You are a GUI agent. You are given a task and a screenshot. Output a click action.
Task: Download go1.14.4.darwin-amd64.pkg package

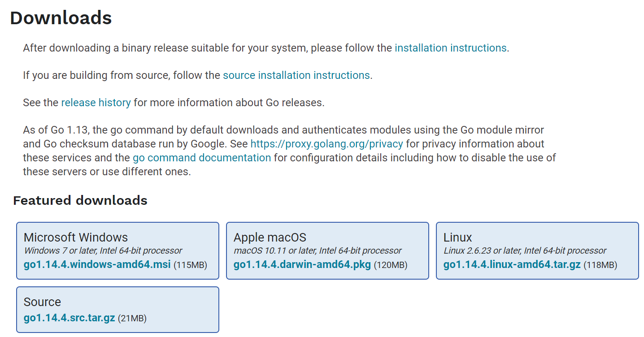coord(302,264)
